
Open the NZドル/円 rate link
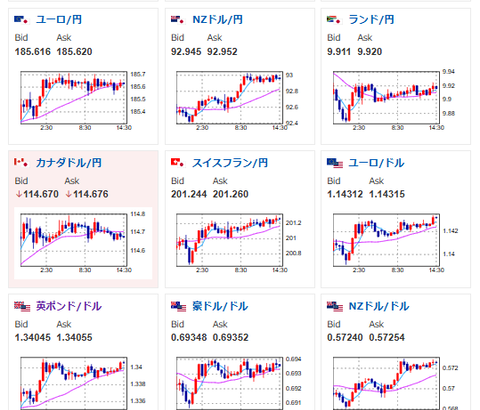pyautogui.click(x=217, y=20)
